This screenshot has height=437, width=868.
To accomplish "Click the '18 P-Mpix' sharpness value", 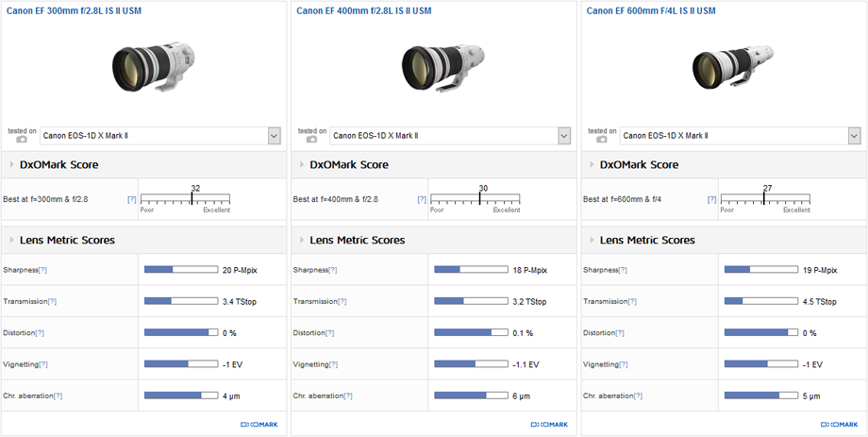I will click(x=530, y=270).
